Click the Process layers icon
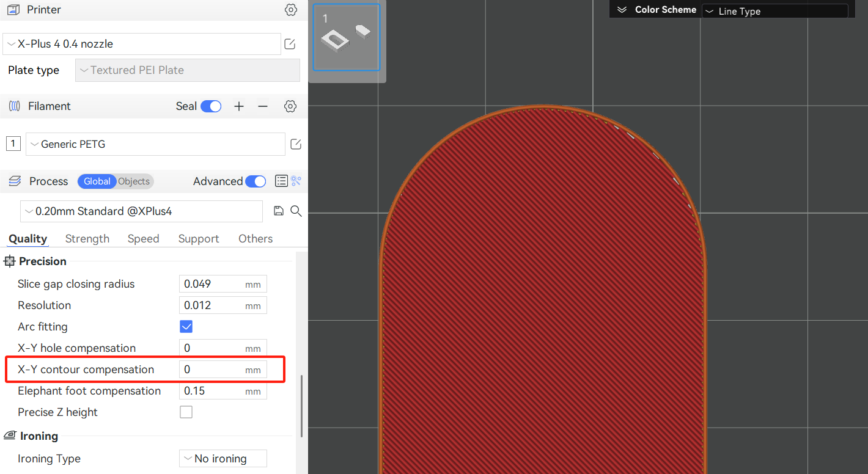Viewport: 868px width, 474px height. click(15, 181)
